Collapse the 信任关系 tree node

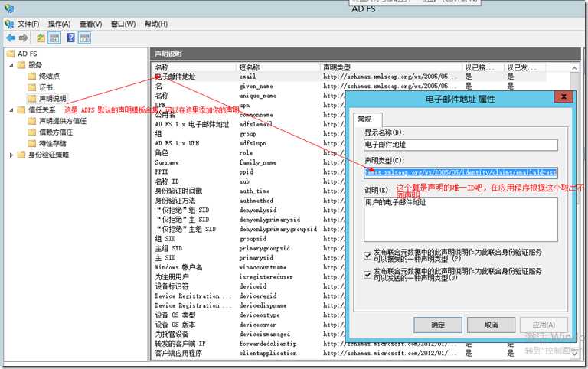pos(11,110)
